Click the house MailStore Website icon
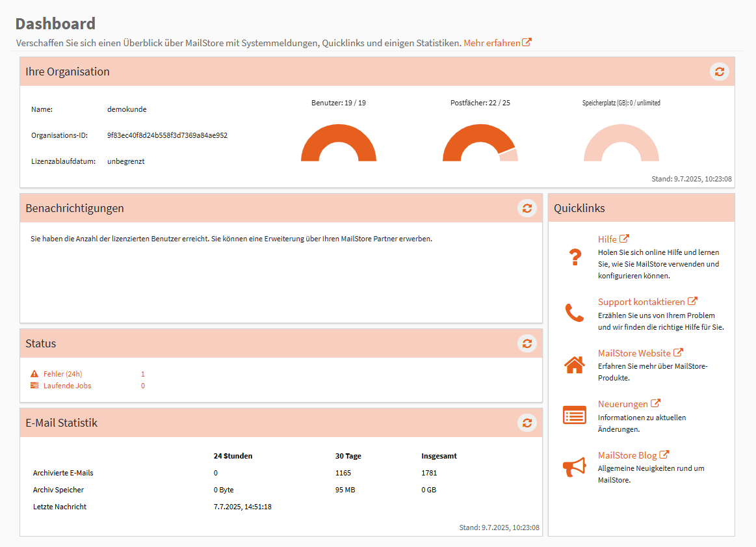Viewport: 756px width, 547px height. [x=574, y=365]
